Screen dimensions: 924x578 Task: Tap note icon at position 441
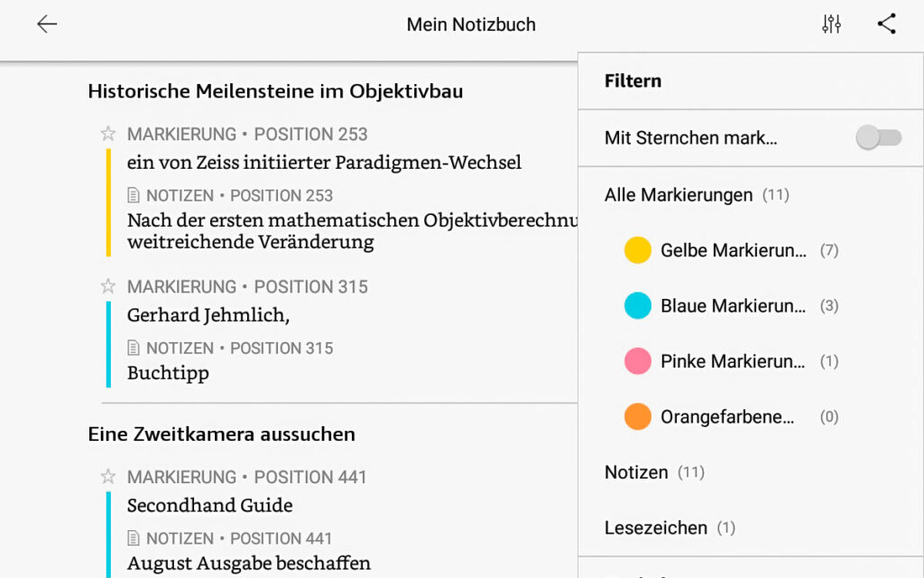click(x=134, y=539)
